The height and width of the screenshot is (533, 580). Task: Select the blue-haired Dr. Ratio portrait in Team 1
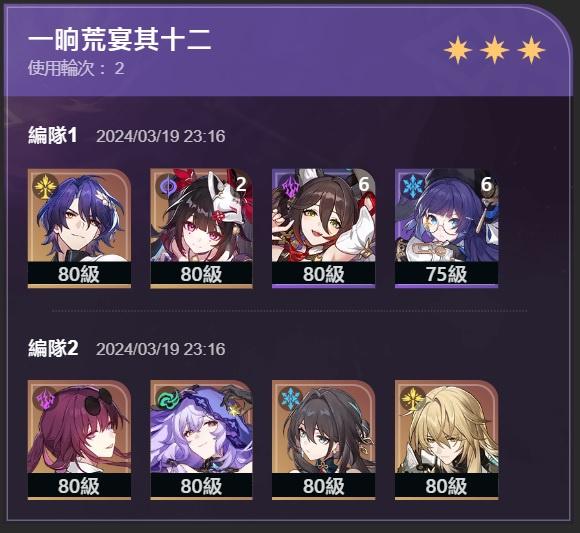(x=80, y=228)
